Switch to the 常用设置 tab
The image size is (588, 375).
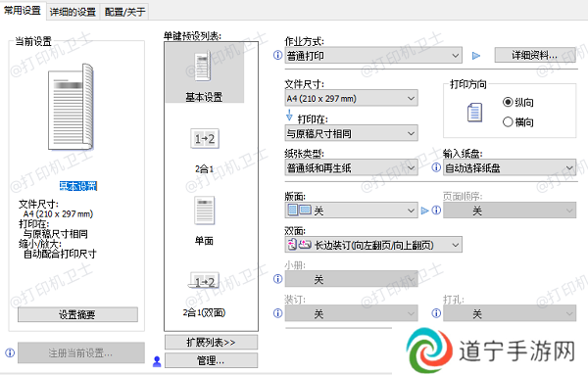[23, 11]
